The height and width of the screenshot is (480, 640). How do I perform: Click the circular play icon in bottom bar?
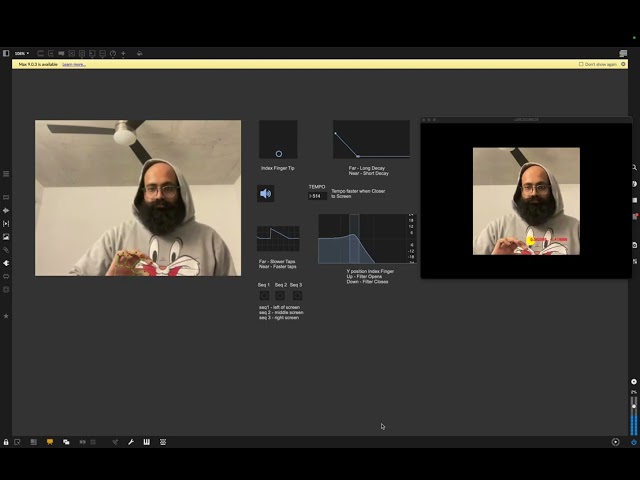(x=616, y=442)
